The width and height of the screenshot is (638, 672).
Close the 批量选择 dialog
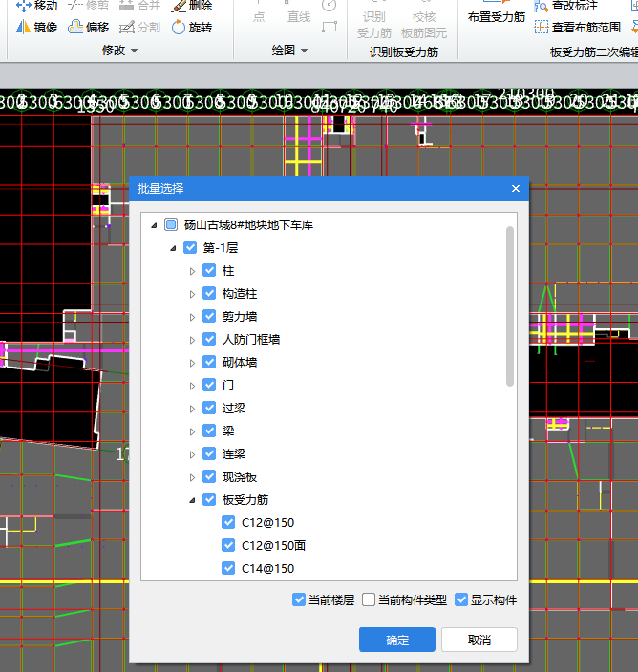[516, 189]
